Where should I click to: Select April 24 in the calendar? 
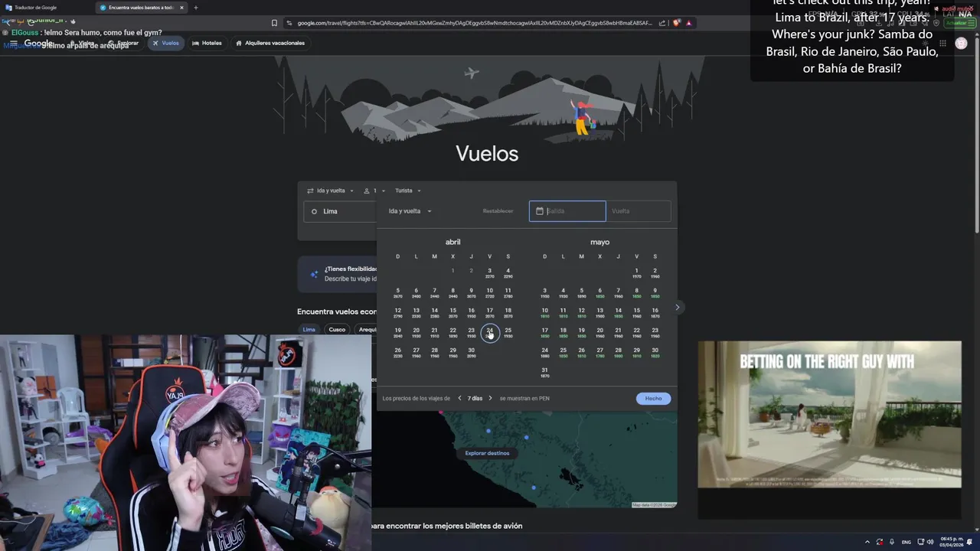click(490, 333)
